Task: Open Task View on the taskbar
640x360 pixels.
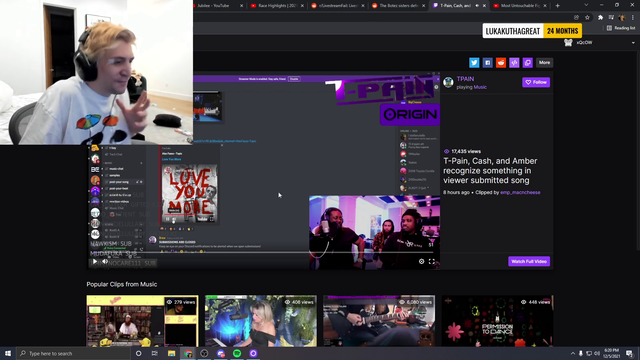Action: pyautogui.click(x=155, y=353)
